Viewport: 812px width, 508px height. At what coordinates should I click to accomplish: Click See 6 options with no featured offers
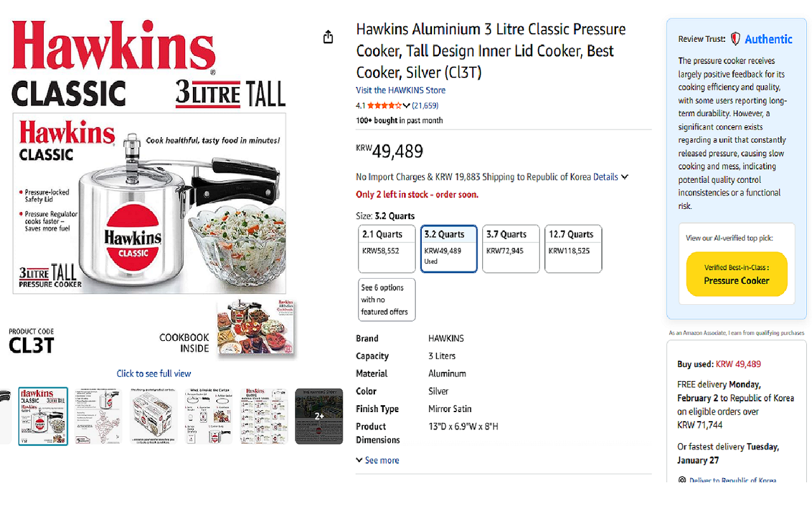(x=386, y=299)
